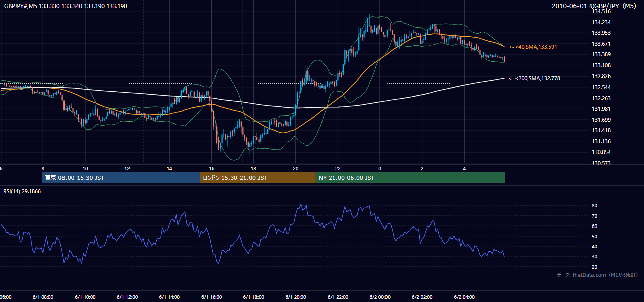This screenshot has height=302, width=644.
Task: Click hour tick 2 below price chart
Action: (x=422, y=169)
